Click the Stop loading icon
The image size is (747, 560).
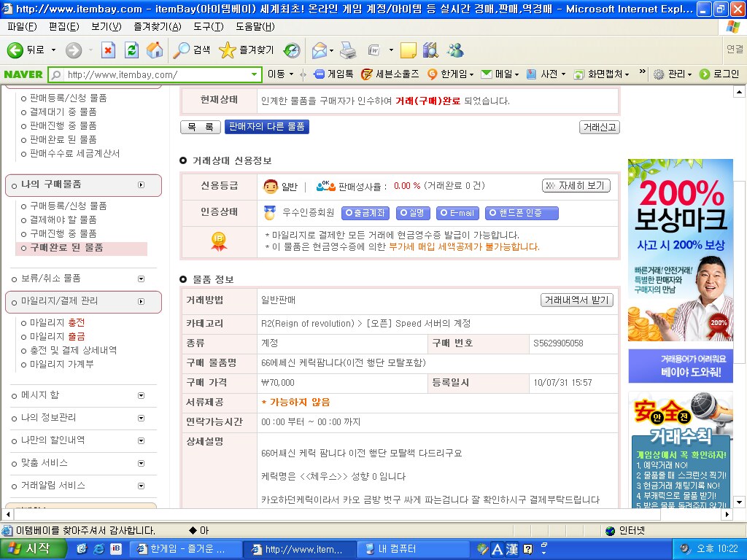108,50
